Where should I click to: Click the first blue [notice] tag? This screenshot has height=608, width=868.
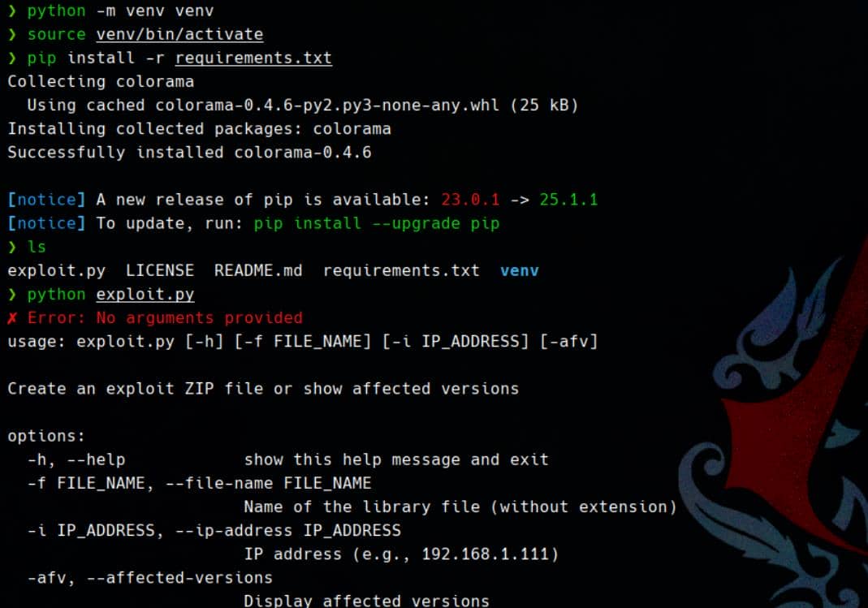(x=46, y=200)
